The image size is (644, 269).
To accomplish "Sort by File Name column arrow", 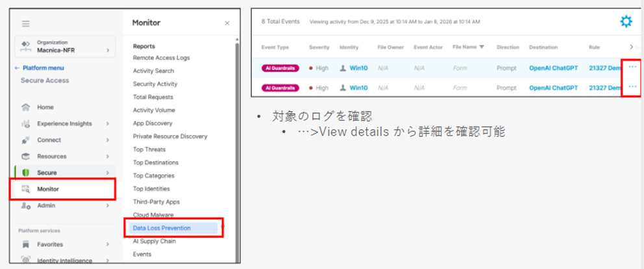I will tap(482, 47).
